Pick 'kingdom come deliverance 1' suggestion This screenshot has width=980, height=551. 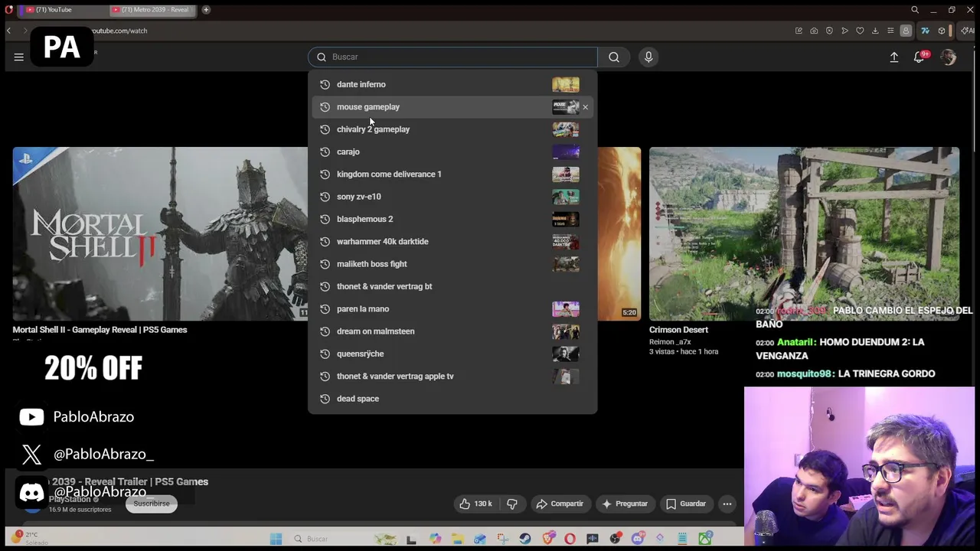452,174
